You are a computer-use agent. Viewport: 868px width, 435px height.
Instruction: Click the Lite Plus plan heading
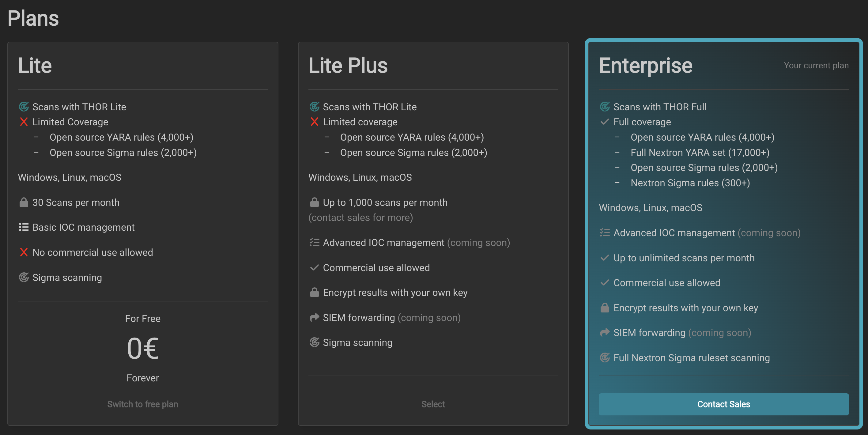click(x=348, y=65)
